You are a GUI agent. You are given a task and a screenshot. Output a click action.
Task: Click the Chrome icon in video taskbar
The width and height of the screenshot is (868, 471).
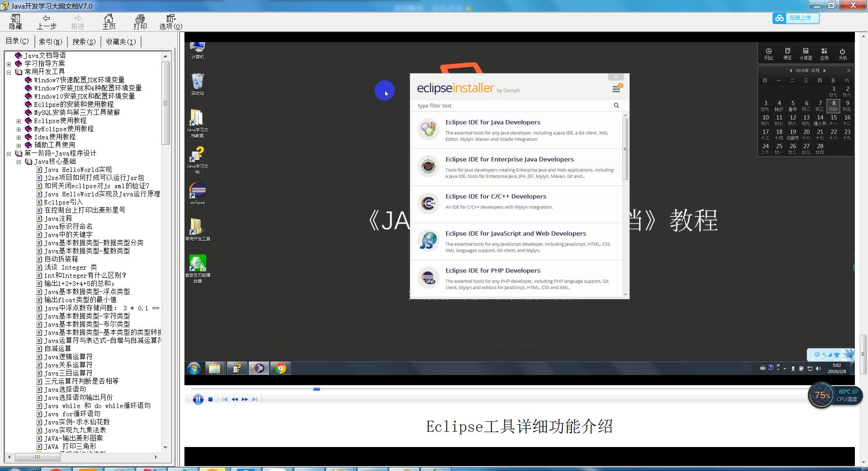coord(281,368)
